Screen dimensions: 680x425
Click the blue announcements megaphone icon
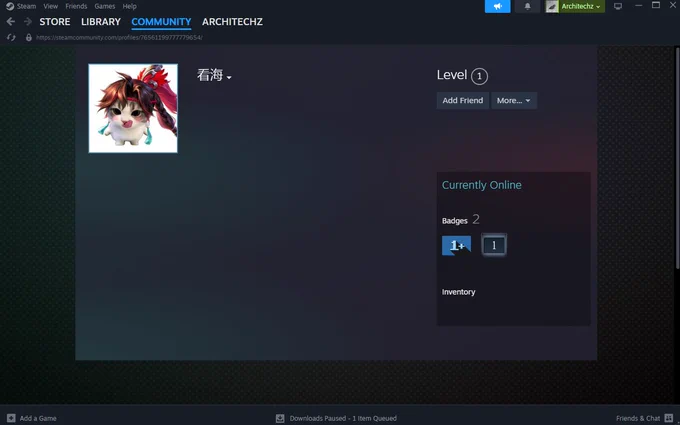pyautogui.click(x=497, y=6)
